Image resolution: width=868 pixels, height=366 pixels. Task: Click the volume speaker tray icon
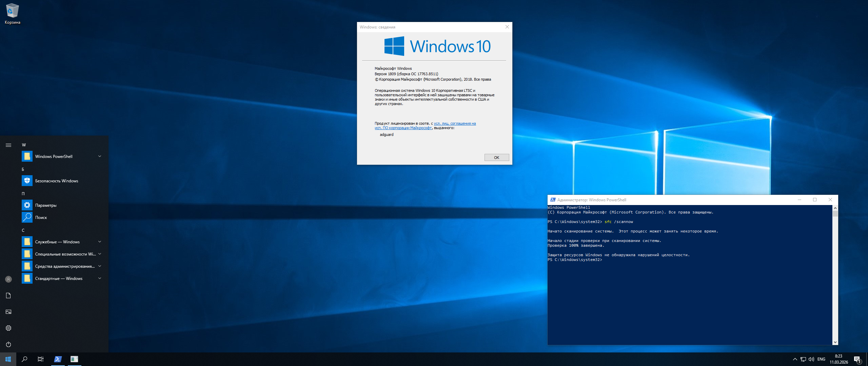click(811, 359)
